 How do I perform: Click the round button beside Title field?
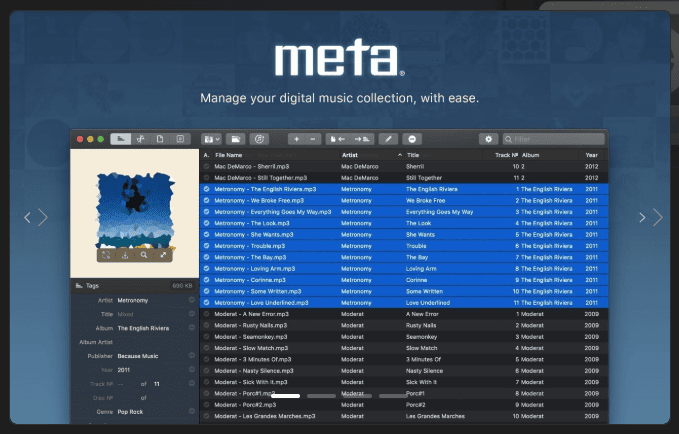pyautogui.click(x=191, y=314)
